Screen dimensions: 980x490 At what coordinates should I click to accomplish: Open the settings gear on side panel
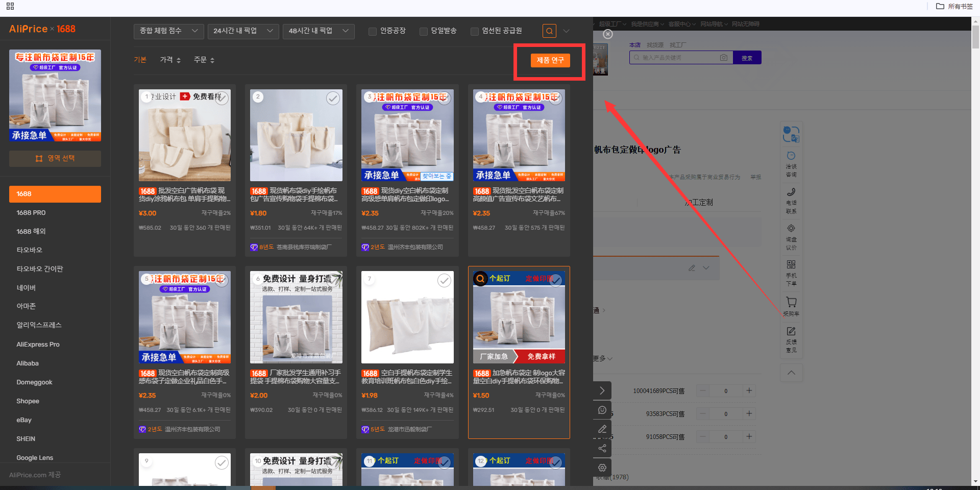[x=602, y=468]
